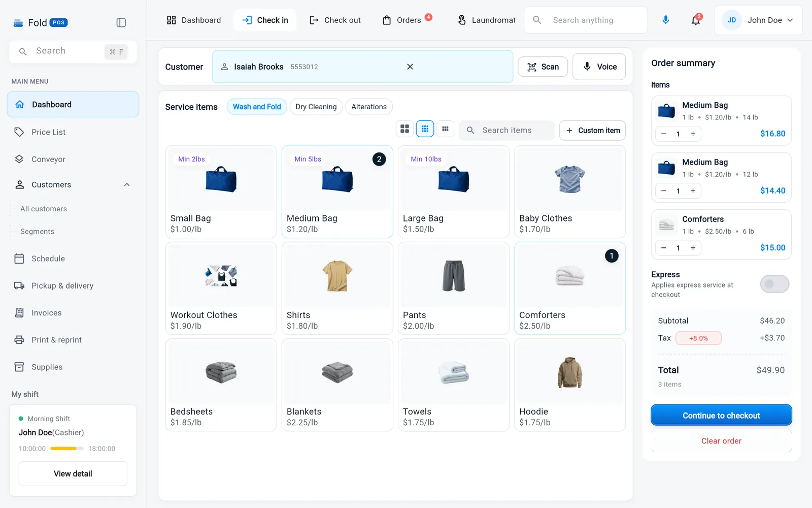
Task: Click the microphone icon in top bar
Action: point(666,20)
